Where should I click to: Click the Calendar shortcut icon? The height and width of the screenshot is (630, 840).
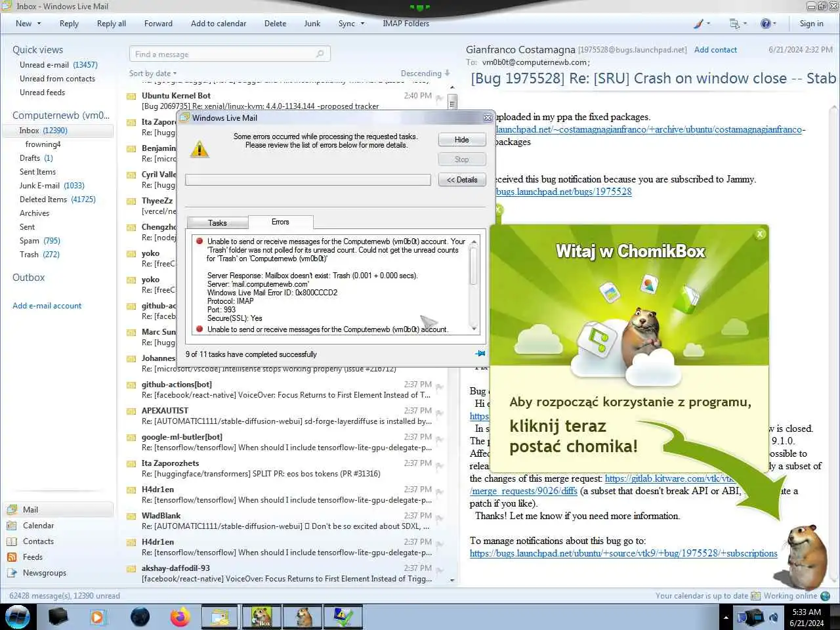pos(12,526)
